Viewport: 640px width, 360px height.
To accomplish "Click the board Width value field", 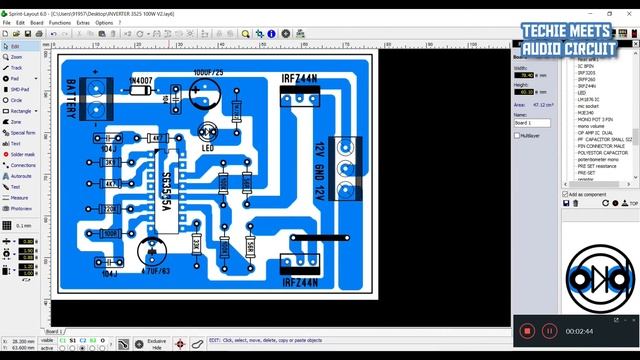I will (524, 76).
